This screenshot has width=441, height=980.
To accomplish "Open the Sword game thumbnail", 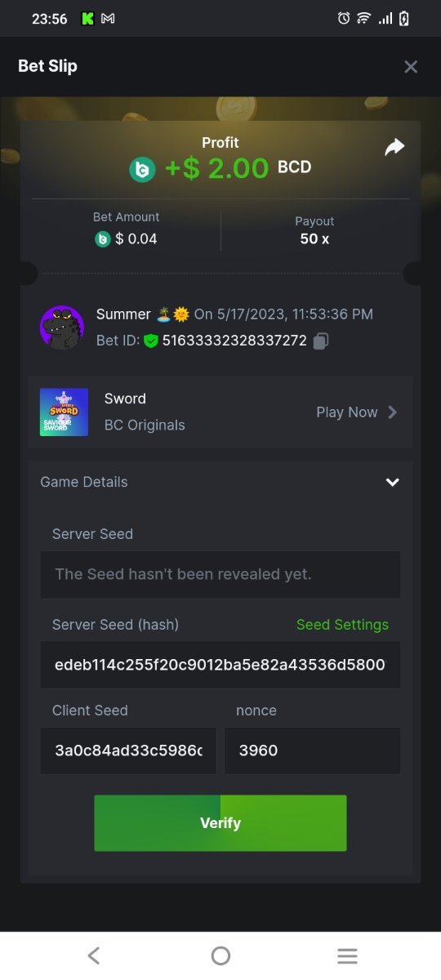I will [x=64, y=412].
